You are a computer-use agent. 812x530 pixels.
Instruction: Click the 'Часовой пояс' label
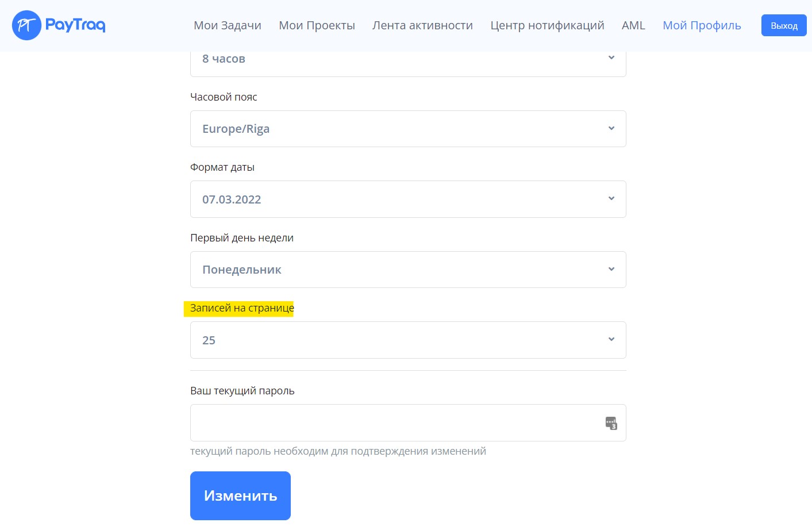click(224, 97)
